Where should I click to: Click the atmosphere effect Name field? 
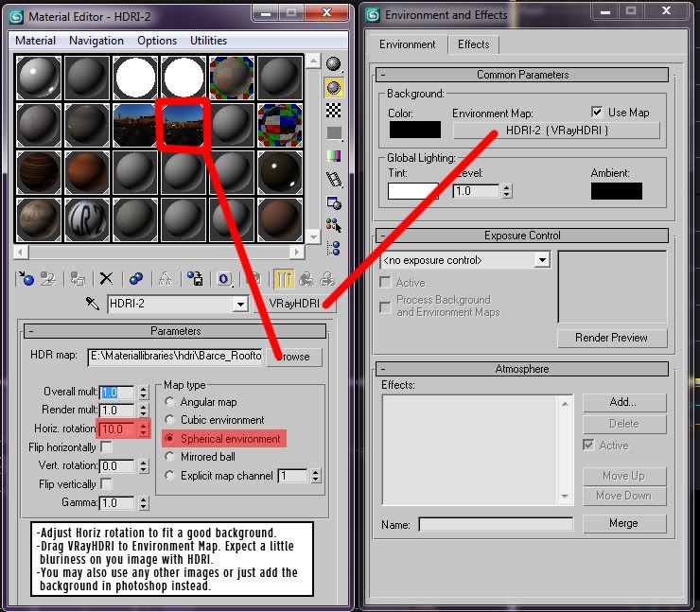(496, 525)
